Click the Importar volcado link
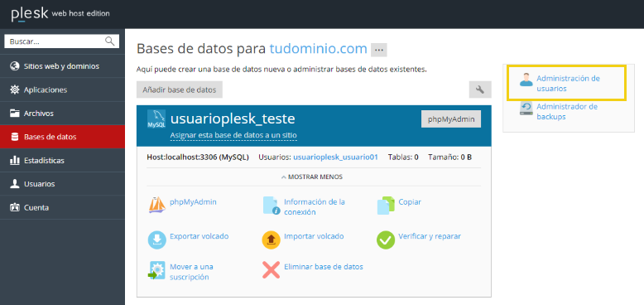The width and height of the screenshot is (644, 305). click(x=314, y=236)
